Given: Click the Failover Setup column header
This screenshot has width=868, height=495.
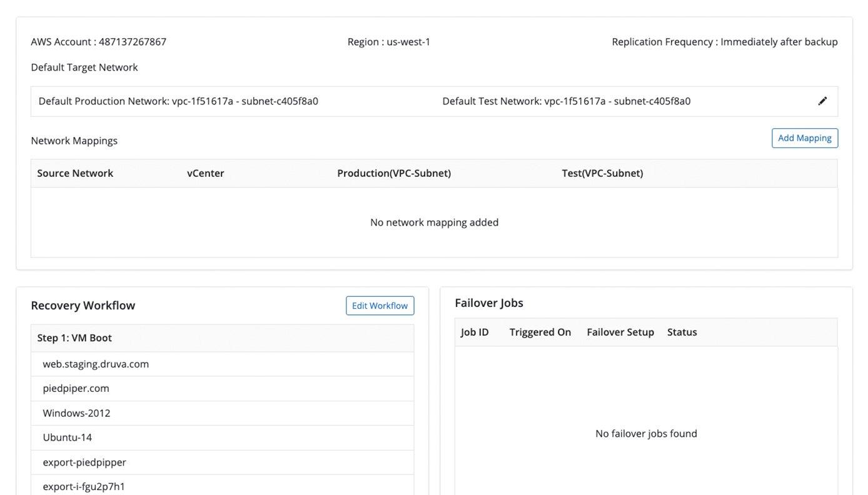Looking at the screenshot, I should click(620, 332).
